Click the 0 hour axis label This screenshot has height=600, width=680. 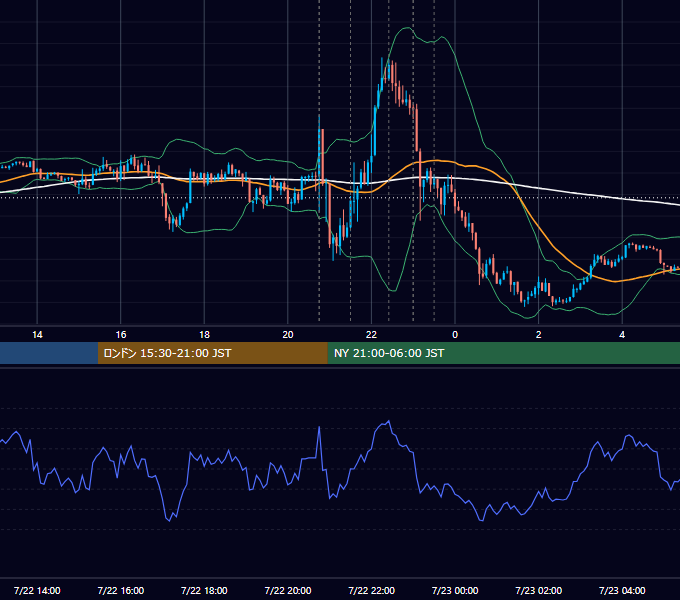click(x=455, y=335)
